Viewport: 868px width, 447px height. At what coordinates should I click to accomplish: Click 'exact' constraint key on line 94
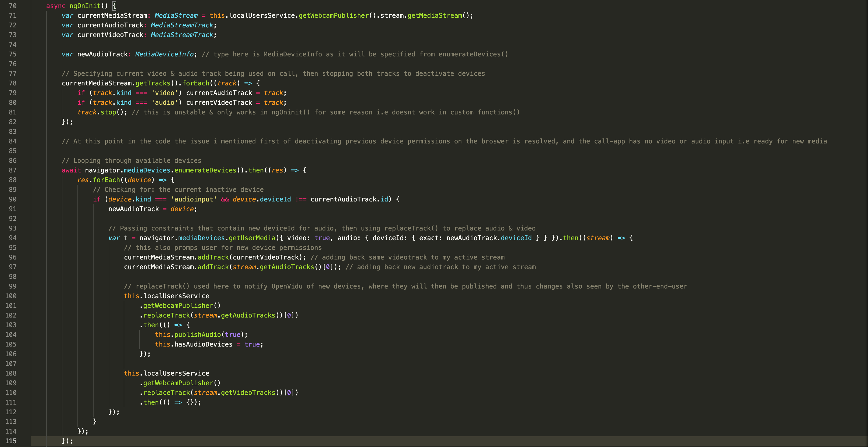pos(429,238)
